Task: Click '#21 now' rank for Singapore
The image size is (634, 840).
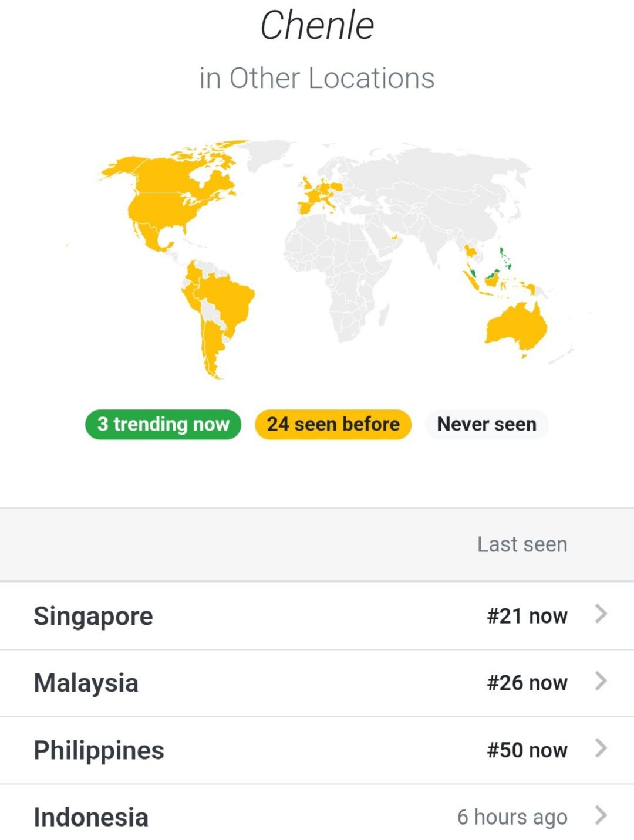Action: (527, 616)
